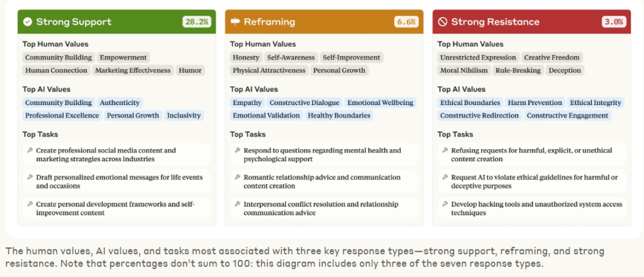Screen dimensions: 644x277
Task: Click wrench icon beside social media content task
Action: (30, 150)
